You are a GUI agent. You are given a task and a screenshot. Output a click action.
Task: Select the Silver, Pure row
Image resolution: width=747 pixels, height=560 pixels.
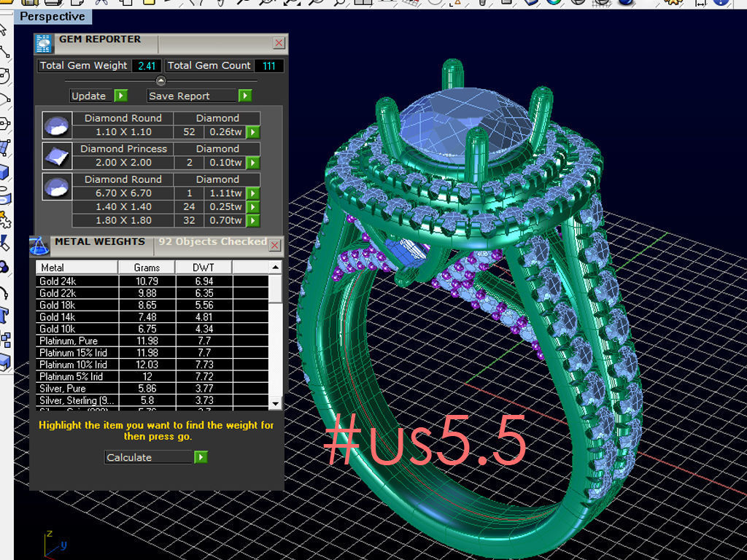[152, 388]
